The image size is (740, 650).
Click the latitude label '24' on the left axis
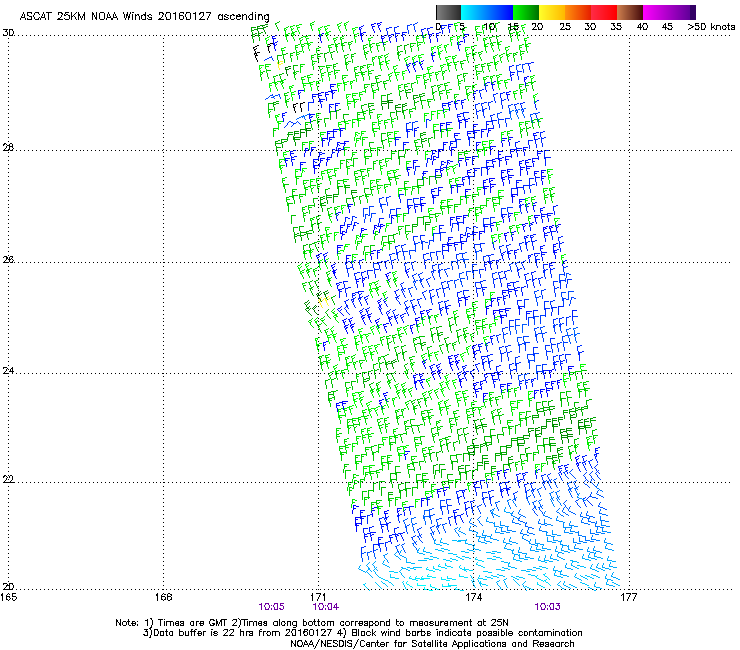click(8, 371)
